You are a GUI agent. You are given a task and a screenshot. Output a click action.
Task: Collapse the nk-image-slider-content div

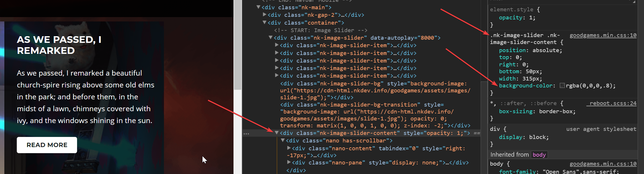coord(277,133)
